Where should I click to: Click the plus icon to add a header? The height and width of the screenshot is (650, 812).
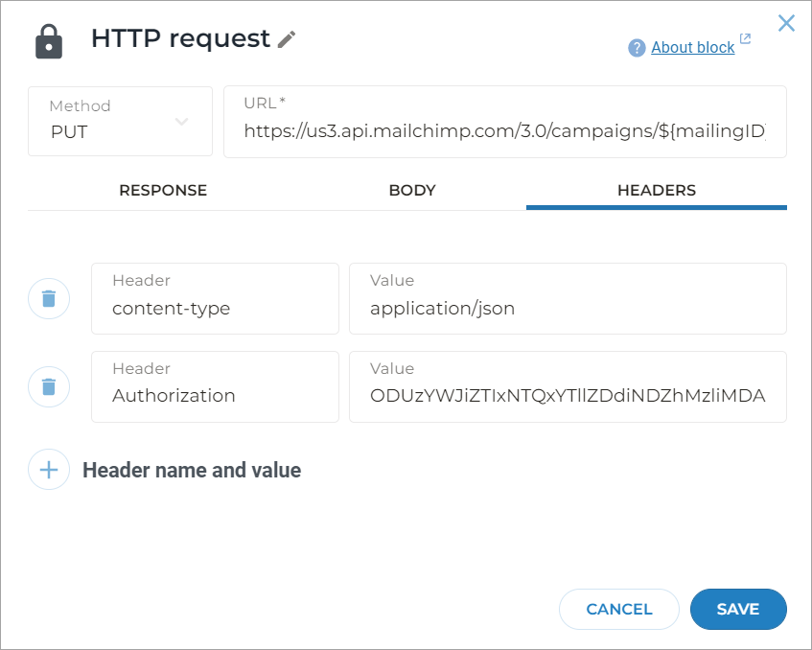49,470
